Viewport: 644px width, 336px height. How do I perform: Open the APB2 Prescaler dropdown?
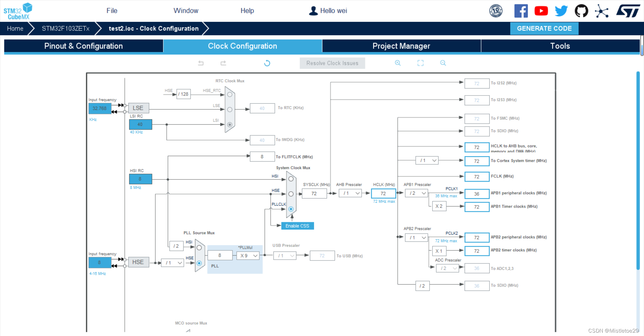(x=416, y=238)
